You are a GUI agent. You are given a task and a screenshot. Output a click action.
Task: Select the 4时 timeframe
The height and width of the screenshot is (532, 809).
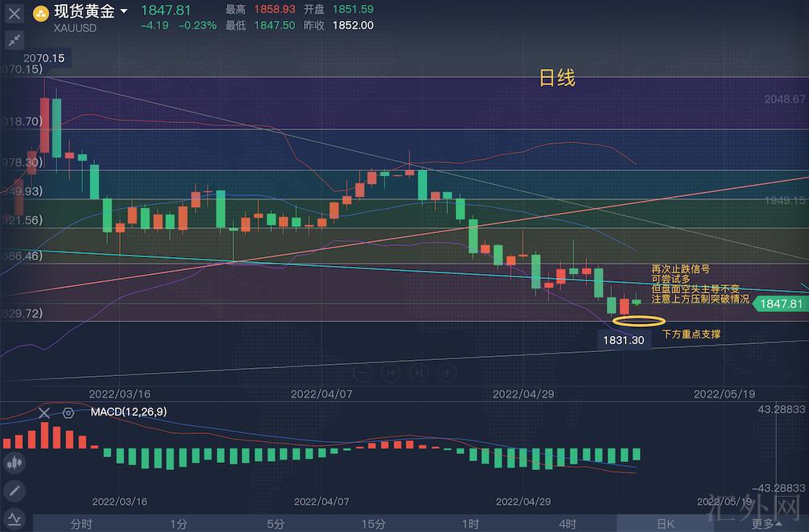pyautogui.click(x=568, y=524)
